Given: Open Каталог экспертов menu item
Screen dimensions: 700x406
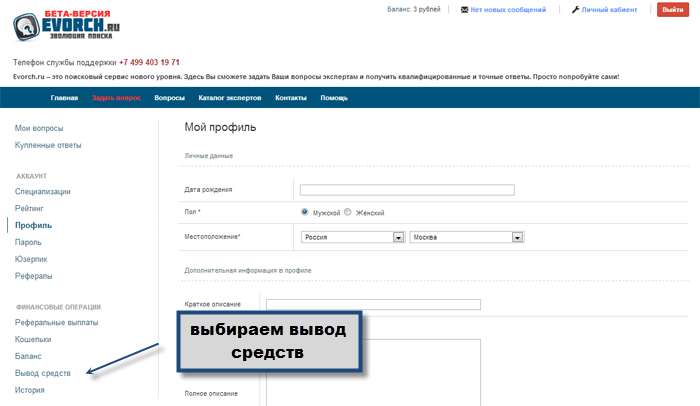Looking at the screenshot, I should pos(230,98).
